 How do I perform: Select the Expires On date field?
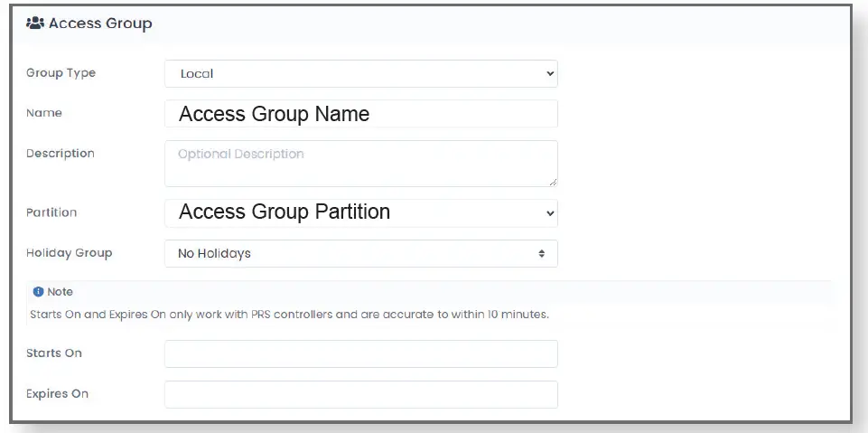[x=360, y=394]
